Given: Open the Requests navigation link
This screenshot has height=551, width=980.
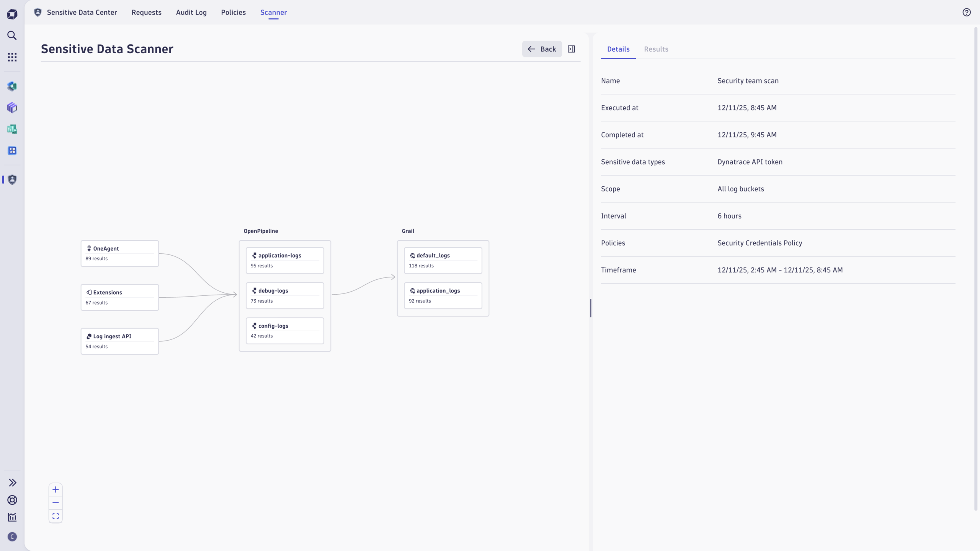Looking at the screenshot, I should coord(146,12).
